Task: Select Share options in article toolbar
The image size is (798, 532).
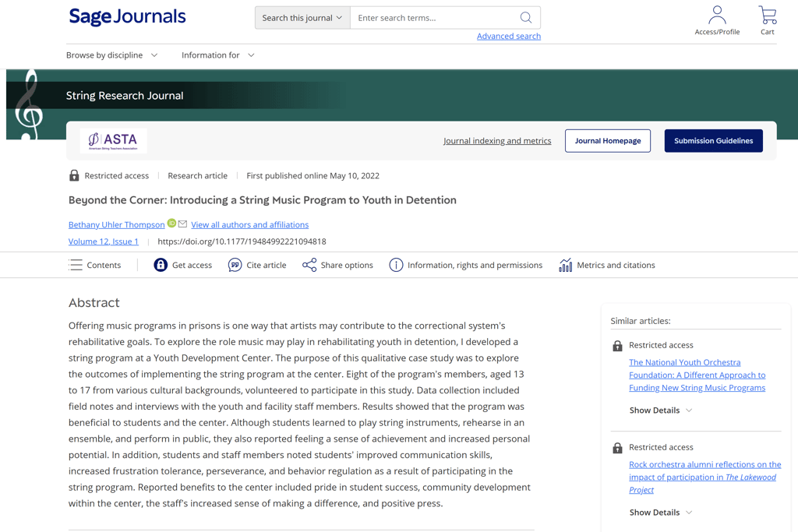Action: tap(347, 265)
